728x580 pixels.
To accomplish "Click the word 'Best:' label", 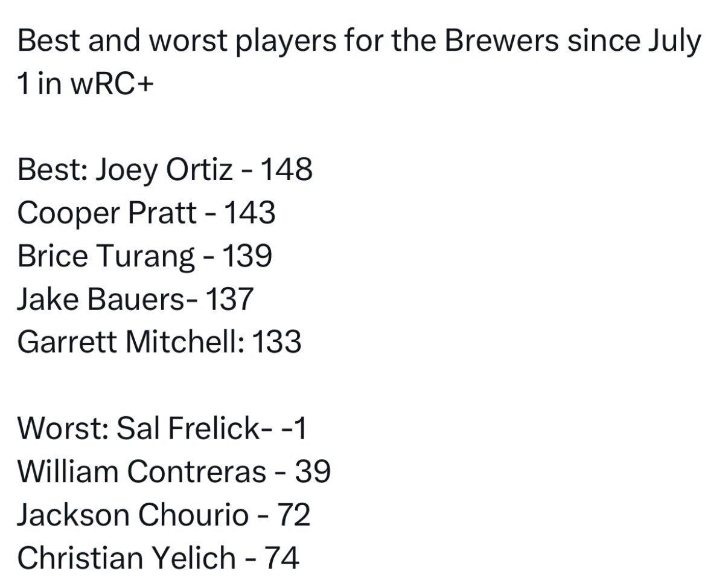I will click(x=53, y=170).
